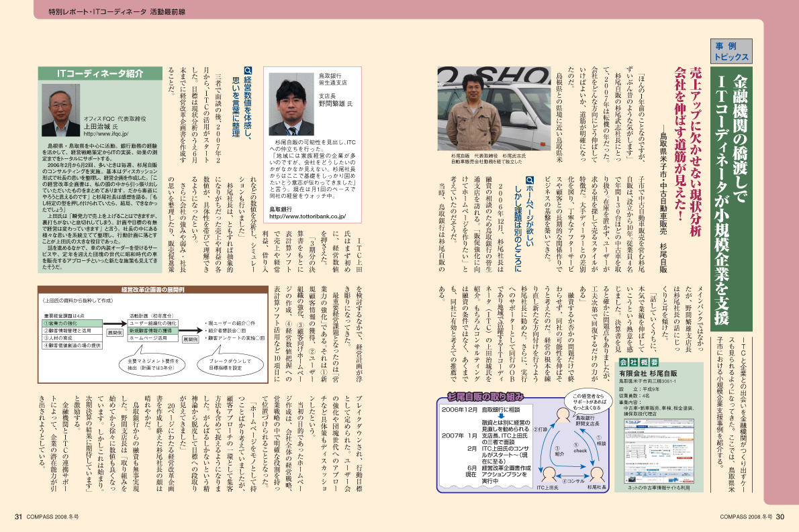Click the 特別レポート・ITコーディネータ 活動最前線 header text
Screen dimensions: 799x532
coord(117,11)
